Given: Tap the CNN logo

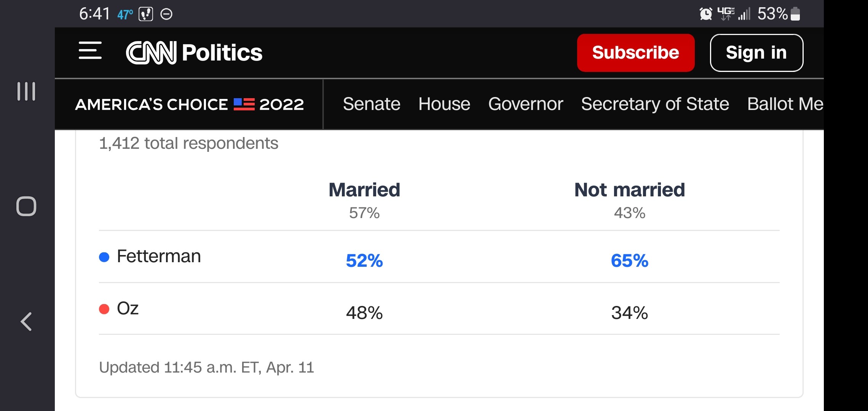Looking at the screenshot, I should pos(151,53).
